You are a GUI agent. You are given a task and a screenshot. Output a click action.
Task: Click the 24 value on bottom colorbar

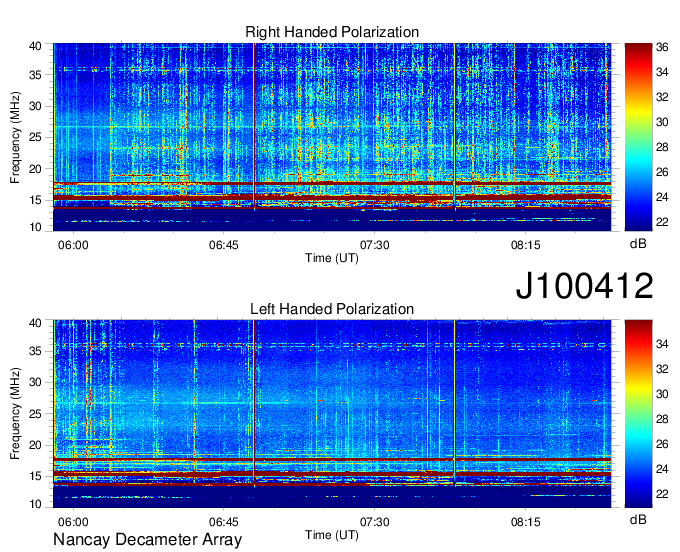click(x=662, y=469)
